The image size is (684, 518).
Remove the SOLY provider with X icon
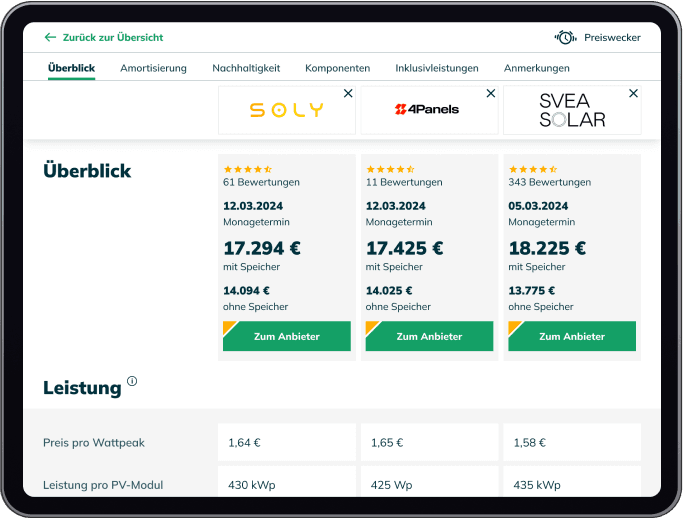pos(348,93)
